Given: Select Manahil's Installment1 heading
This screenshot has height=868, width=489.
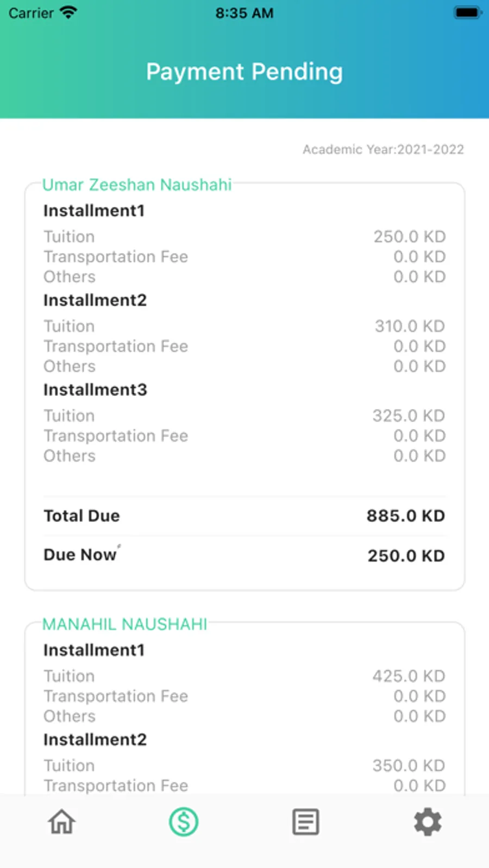Looking at the screenshot, I should tap(94, 650).
